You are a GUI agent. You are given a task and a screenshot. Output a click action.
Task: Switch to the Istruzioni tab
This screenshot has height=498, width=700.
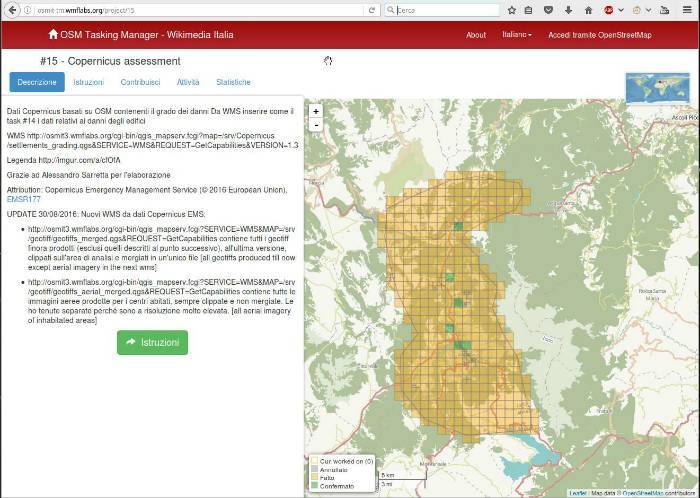click(x=88, y=82)
